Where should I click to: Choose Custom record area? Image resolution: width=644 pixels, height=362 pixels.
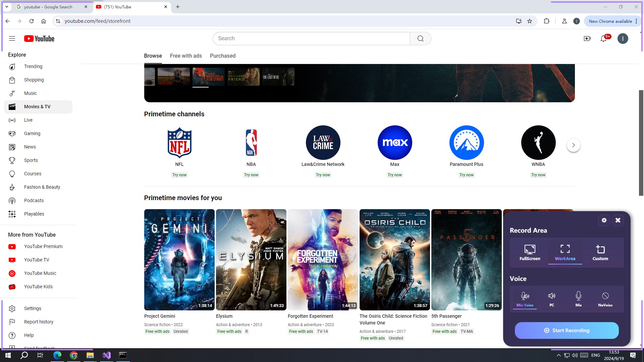[600, 252]
